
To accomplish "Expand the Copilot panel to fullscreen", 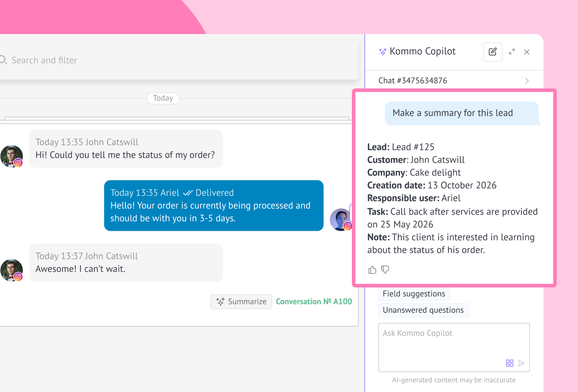I will click(x=512, y=52).
